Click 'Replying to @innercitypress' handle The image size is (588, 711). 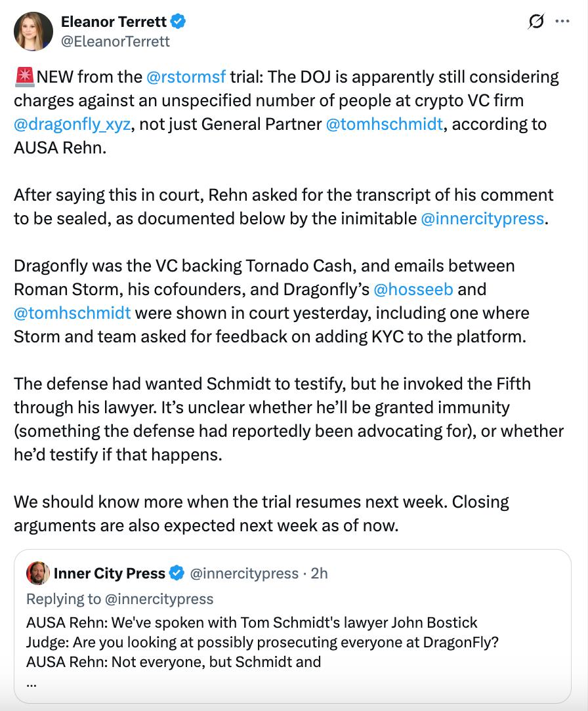pyautogui.click(x=159, y=599)
